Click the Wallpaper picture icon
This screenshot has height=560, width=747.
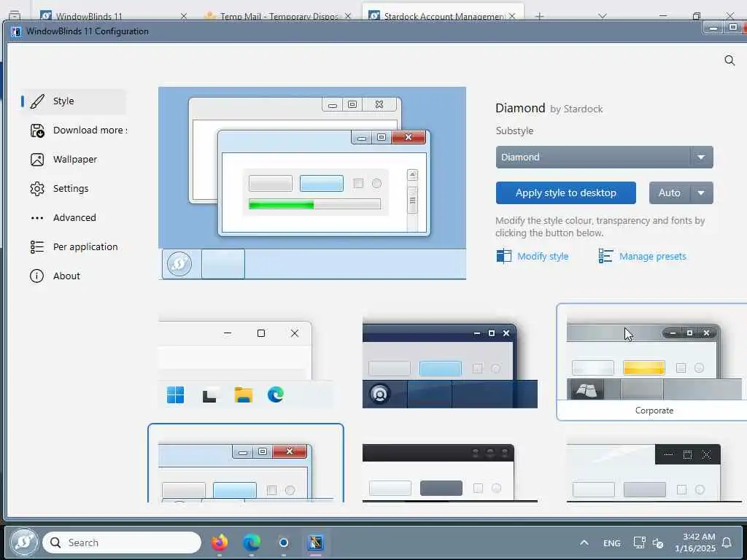[x=37, y=160]
